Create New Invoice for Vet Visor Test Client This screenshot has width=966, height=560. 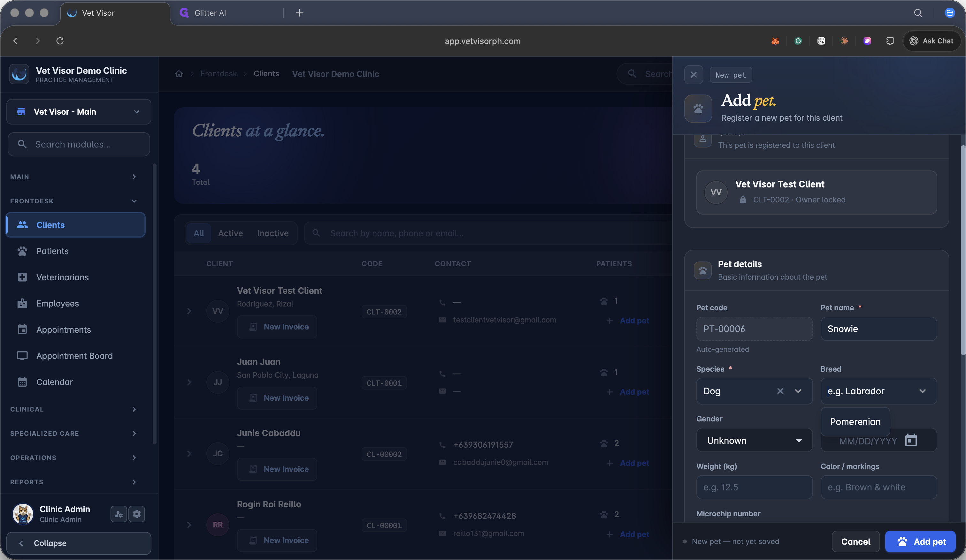[277, 327]
